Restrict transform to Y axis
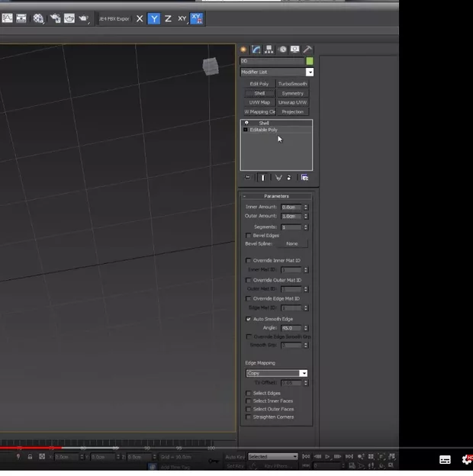Image resolution: width=473 pixels, height=476 pixels. click(153, 18)
